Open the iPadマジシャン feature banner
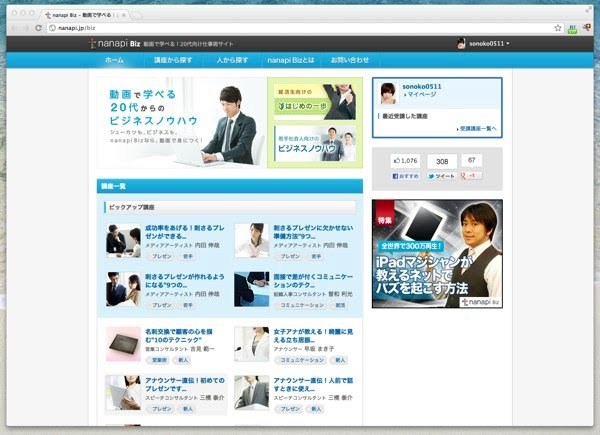The width and height of the screenshot is (600, 435). (x=436, y=254)
